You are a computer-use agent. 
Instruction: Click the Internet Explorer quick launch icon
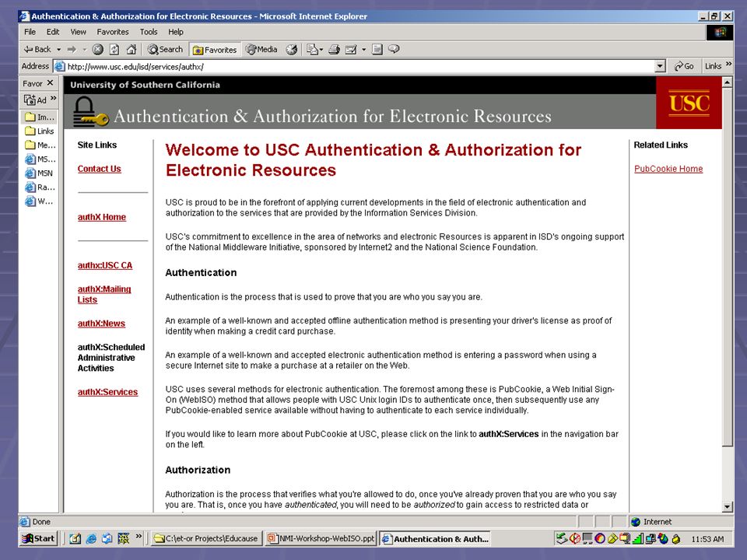[x=91, y=538]
